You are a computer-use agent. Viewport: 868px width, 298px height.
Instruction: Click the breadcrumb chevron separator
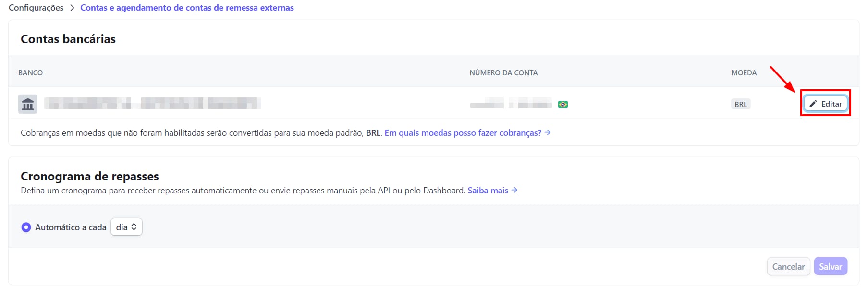coord(72,8)
